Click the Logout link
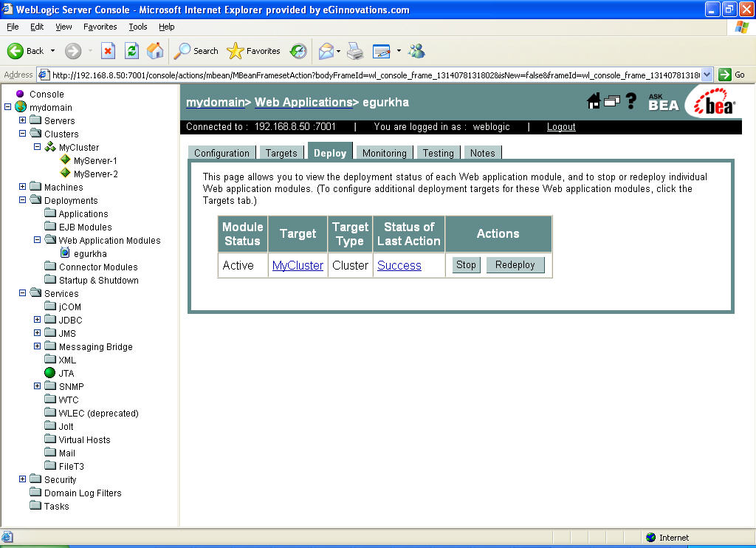The width and height of the screenshot is (756, 548). point(561,126)
